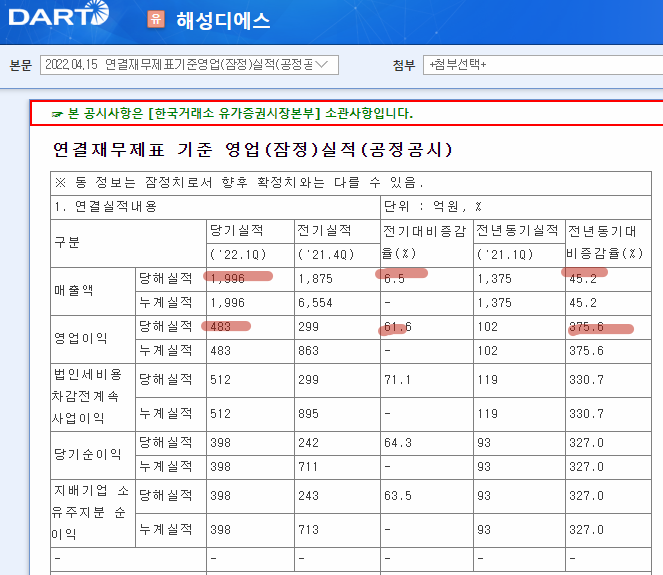Image resolution: width=663 pixels, height=575 pixels.
Task: Click the 895 cumulative pre-tax profit value
Action: [x=308, y=414]
